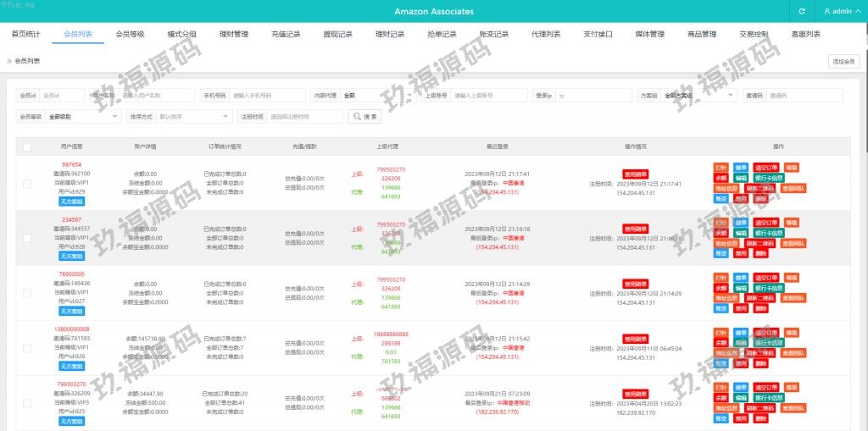Check the row checkbox for user 987654
Image resolution: width=868 pixels, height=431 pixels.
(27, 183)
